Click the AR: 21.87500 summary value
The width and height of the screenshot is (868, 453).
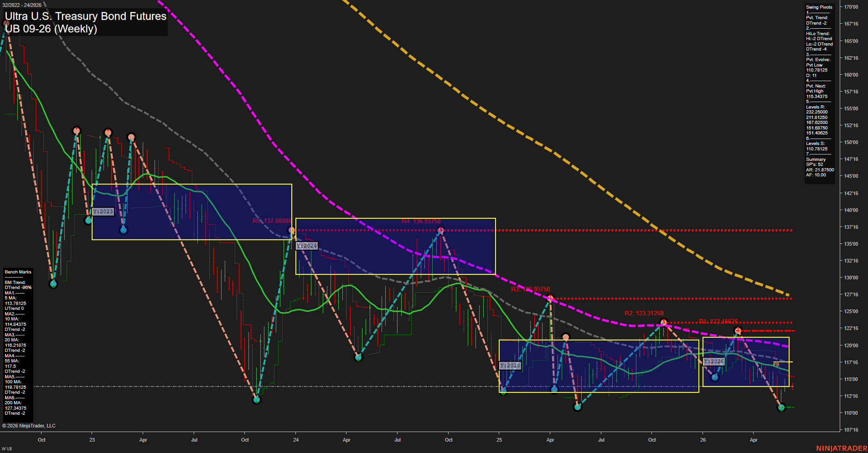click(x=820, y=170)
